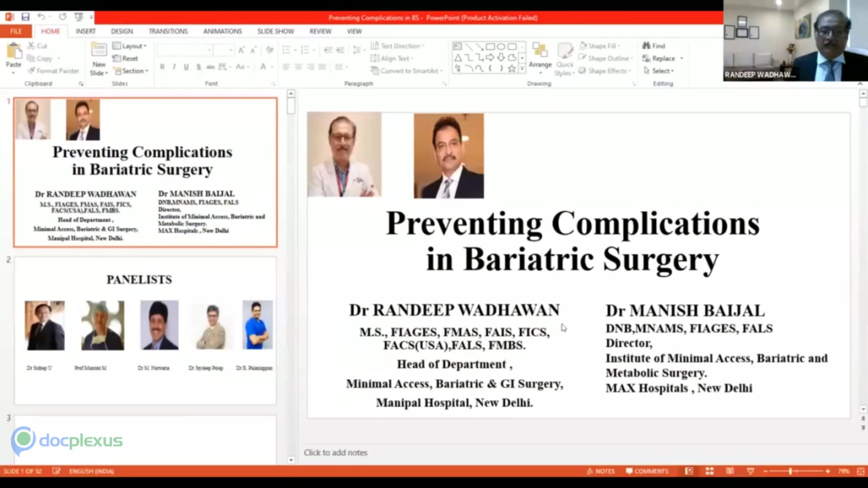Screen dimensions: 868x488
Task: Select the text box shape
Action: (458, 47)
